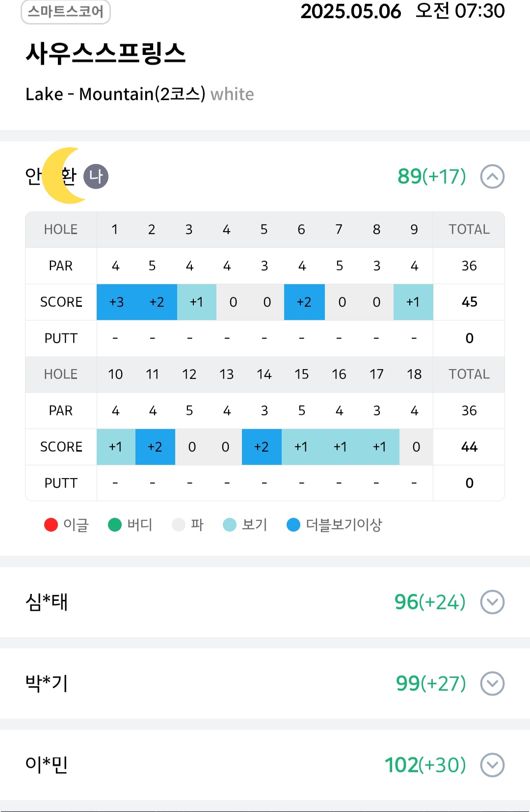Tap the 사우스스프링스 course title
The width and height of the screenshot is (530, 812).
tap(106, 53)
